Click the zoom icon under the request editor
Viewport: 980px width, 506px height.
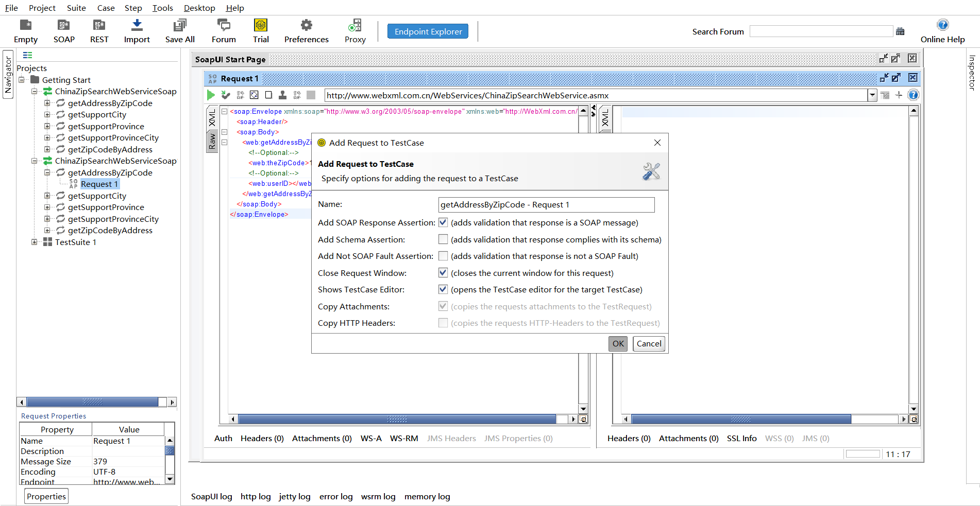tap(583, 420)
